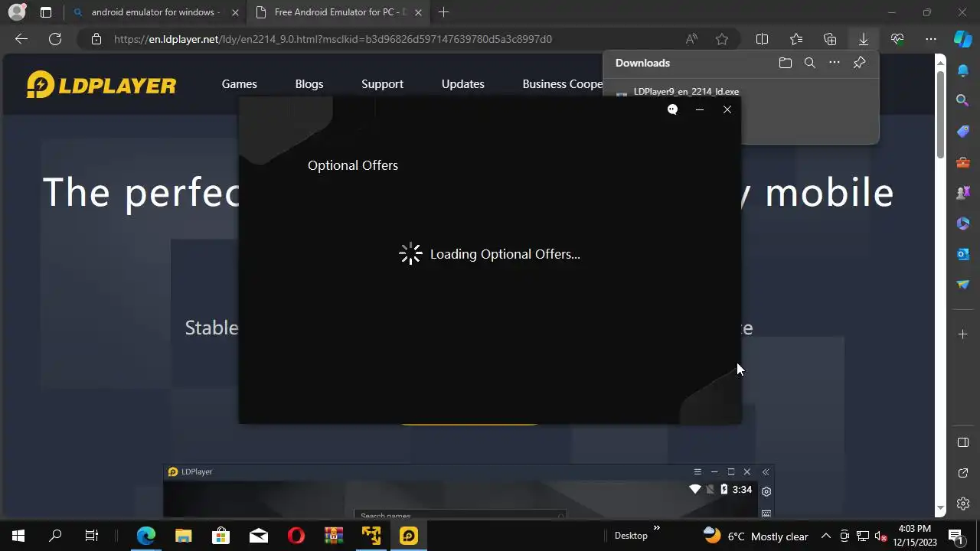980x551 pixels.
Task: Open File Explorer from the taskbar
Action: tap(184, 536)
